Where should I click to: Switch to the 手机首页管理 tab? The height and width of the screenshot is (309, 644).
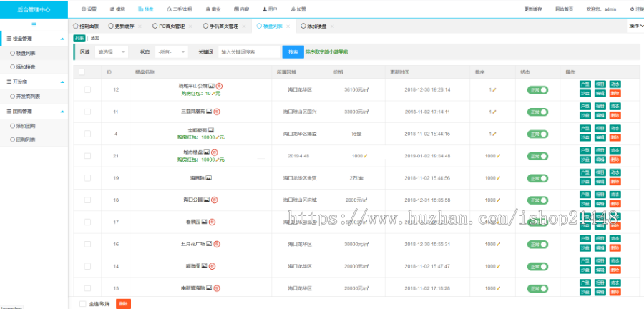(220, 26)
